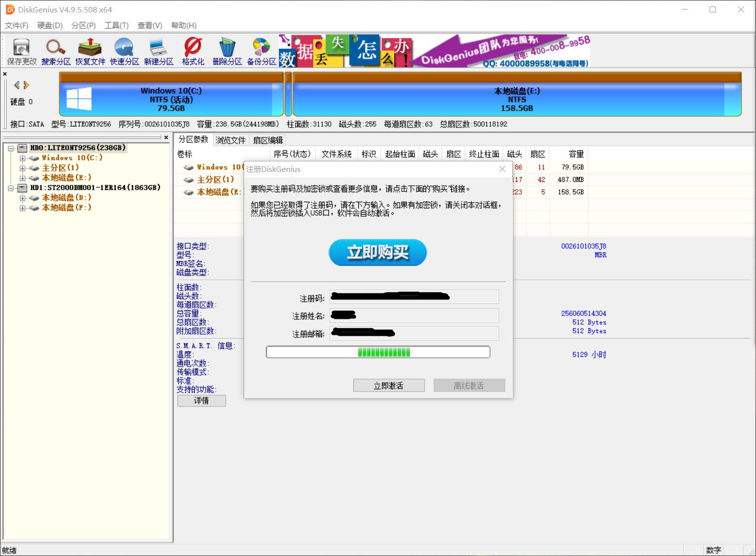Click the 容量 column header
Screen dimensions: 756x556
(569, 154)
